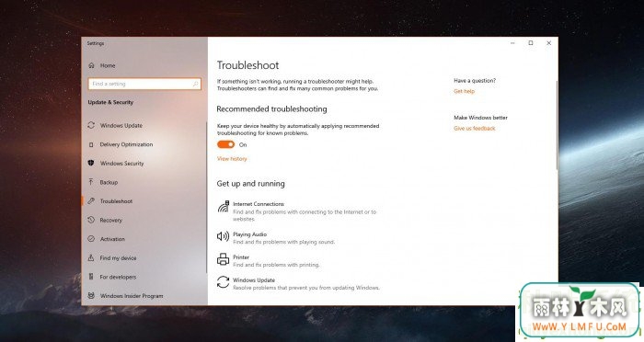Screen dimensions: 644x342
Task: Click the Internet Connections troubleshooter icon
Action: (223, 207)
